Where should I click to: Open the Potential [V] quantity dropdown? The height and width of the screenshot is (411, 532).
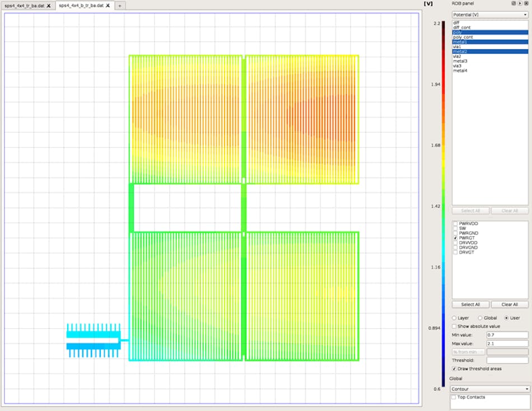488,13
